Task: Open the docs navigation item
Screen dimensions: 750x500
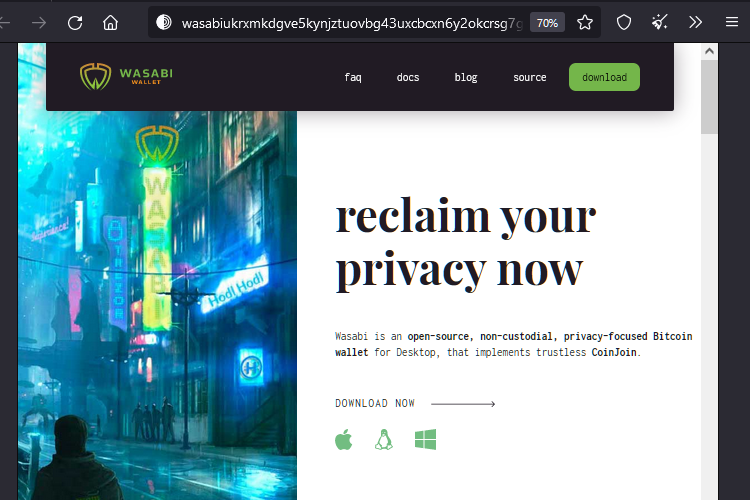Action: (408, 77)
